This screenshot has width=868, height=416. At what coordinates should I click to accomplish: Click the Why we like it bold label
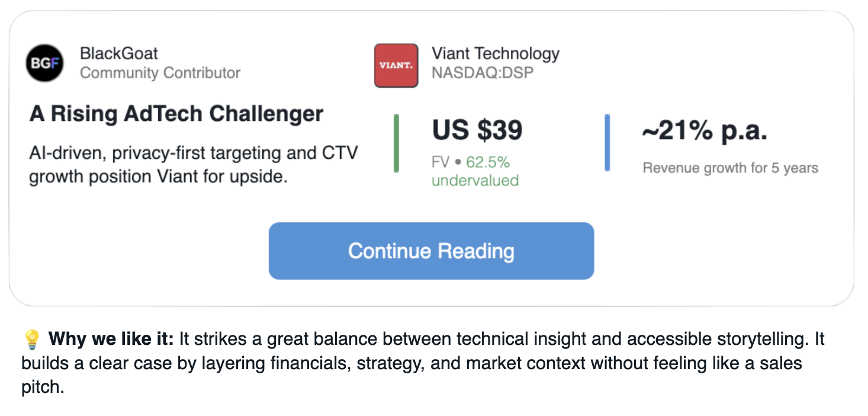pyautogui.click(x=111, y=340)
